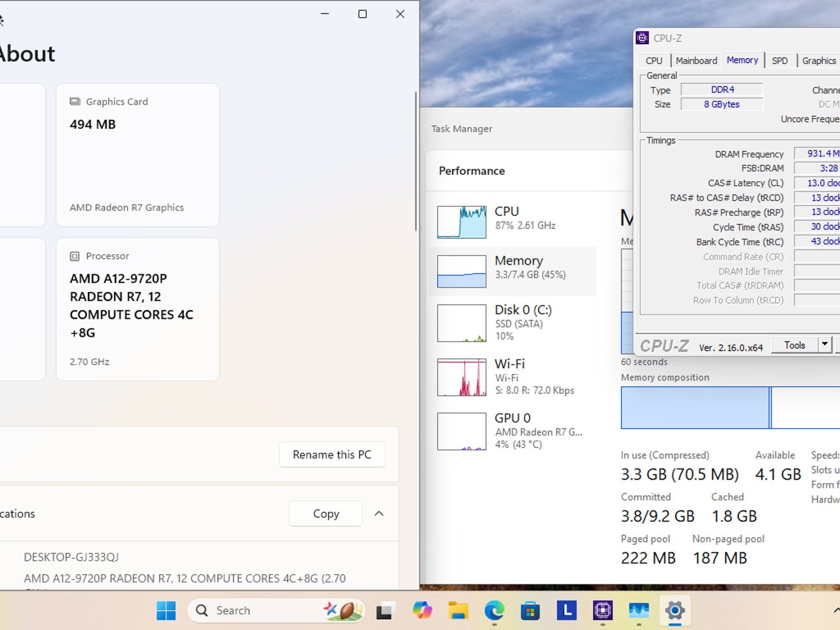The height and width of the screenshot is (630, 840).
Task: Select GPU 0 in Task Manager
Action: (x=513, y=431)
